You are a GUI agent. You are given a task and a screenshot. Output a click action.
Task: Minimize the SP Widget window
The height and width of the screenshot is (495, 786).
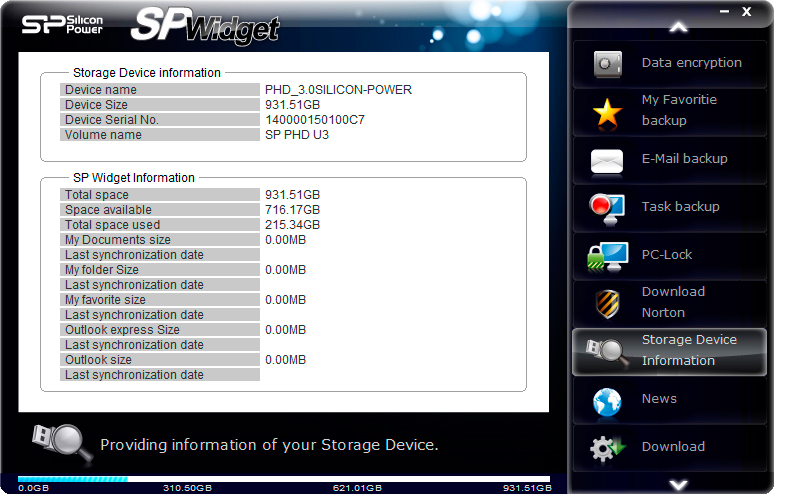(724, 11)
